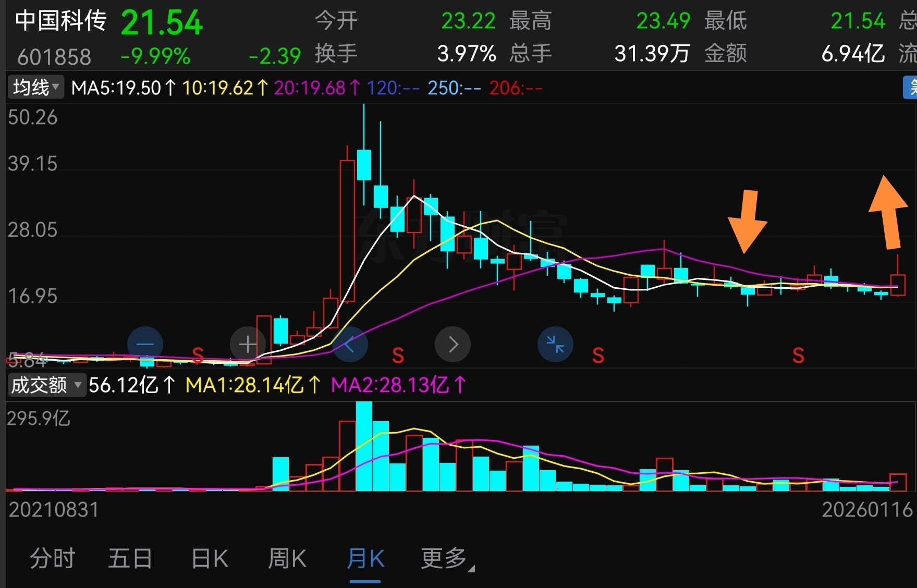The width and height of the screenshot is (917, 588).
Task: Tap the 56.12亿 turnover value
Action: pos(132,385)
